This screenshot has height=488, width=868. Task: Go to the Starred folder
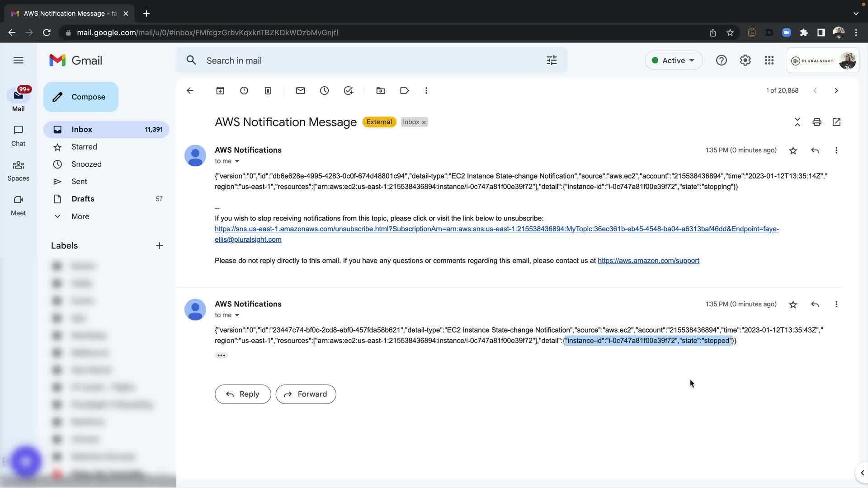[84, 147]
